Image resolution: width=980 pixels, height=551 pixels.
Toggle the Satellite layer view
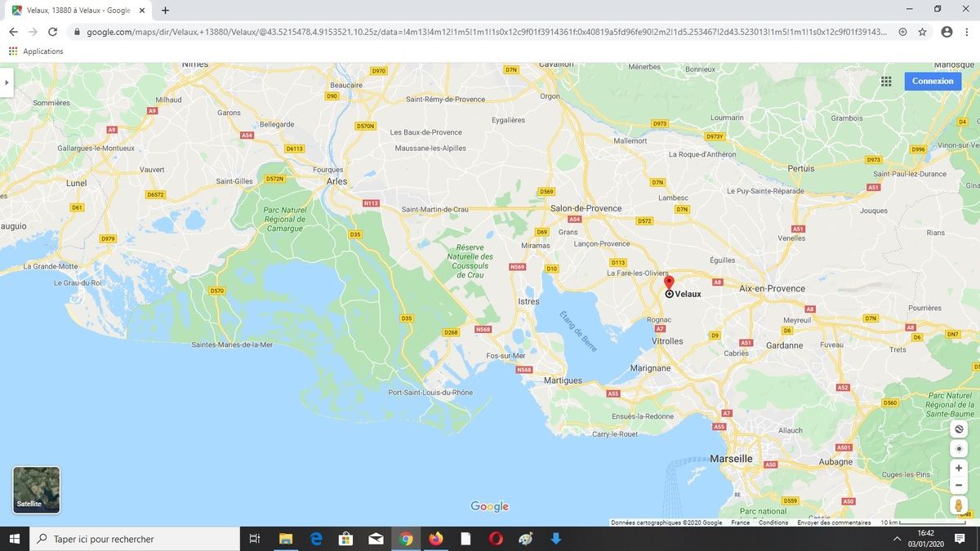click(36, 490)
